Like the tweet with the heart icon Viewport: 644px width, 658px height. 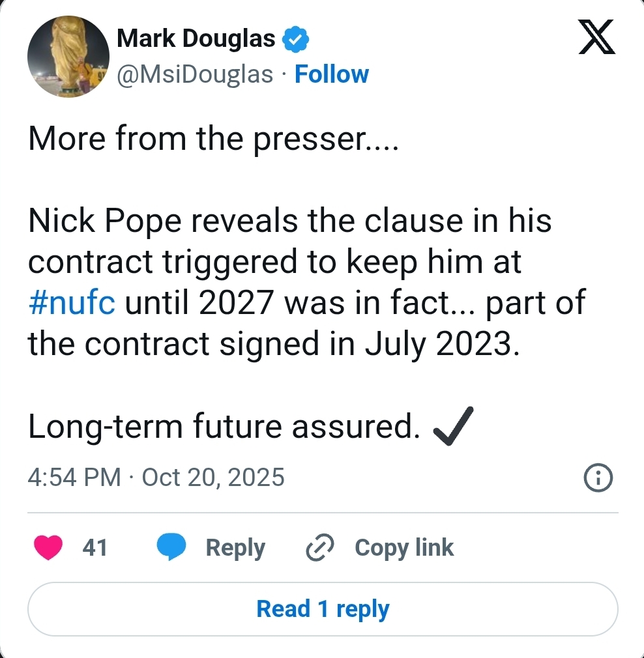coord(48,547)
